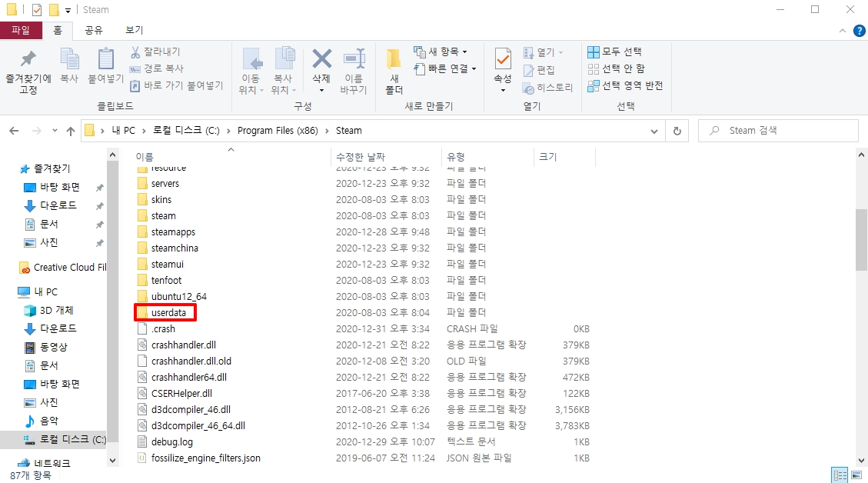Open Easy access (빠른 연결) dropdown
The height and width of the screenshot is (483, 868).
click(446, 68)
